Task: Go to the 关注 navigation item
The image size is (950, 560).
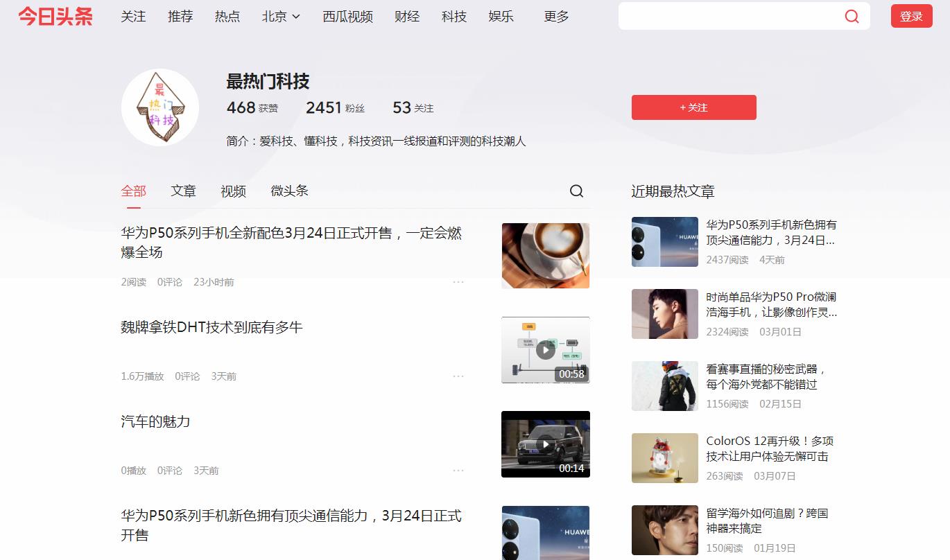Action: tap(133, 17)
